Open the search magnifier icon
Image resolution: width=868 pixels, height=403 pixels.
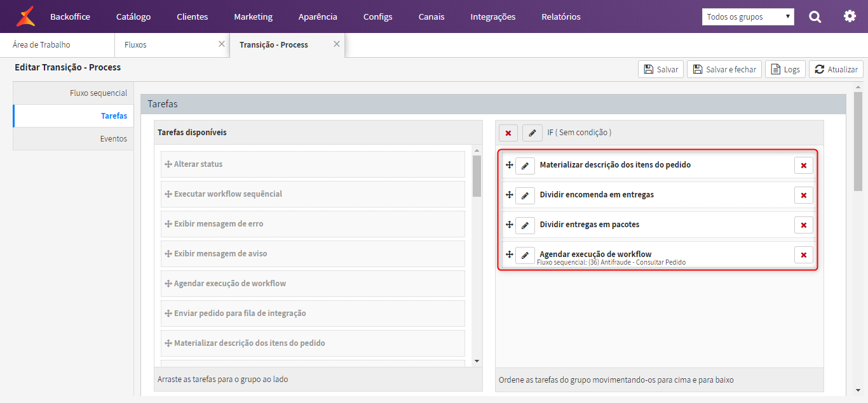click(x=815, y=17)
